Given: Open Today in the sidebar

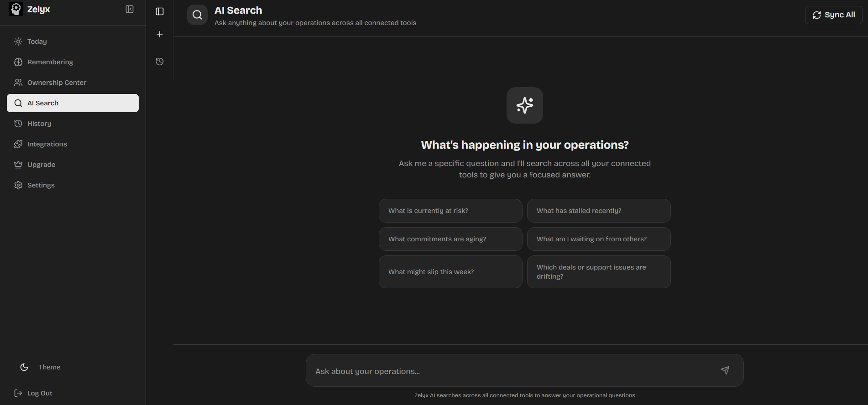Looking at the screenshot, I should click(73, 42).
